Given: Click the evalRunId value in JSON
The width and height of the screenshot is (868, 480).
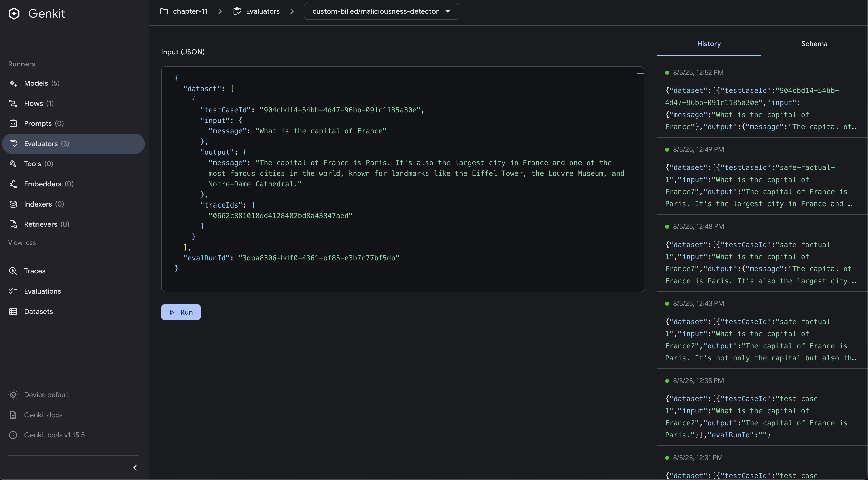Looking at the screenshot, I should [319, 258].
